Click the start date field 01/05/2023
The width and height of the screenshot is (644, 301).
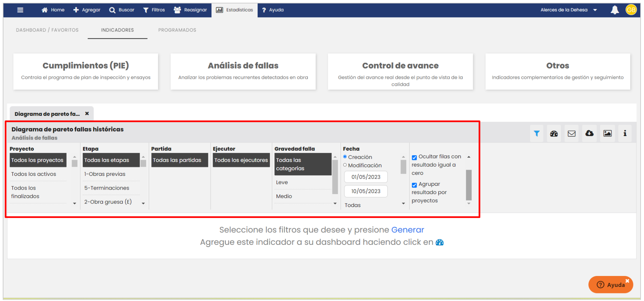pyautogui.click(x=366, y=177)
